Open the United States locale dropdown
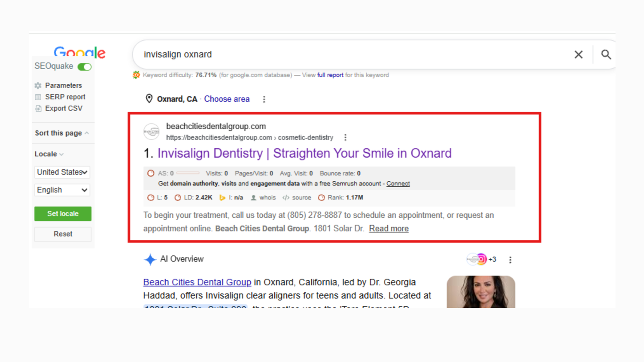Screen dimensions: 644x362 [62, 172]
